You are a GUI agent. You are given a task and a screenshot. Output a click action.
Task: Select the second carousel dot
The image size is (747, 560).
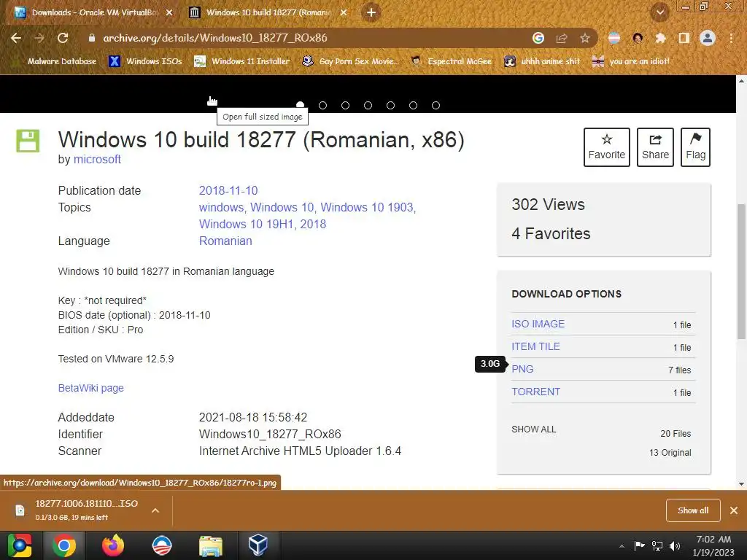tap(322, 105)
